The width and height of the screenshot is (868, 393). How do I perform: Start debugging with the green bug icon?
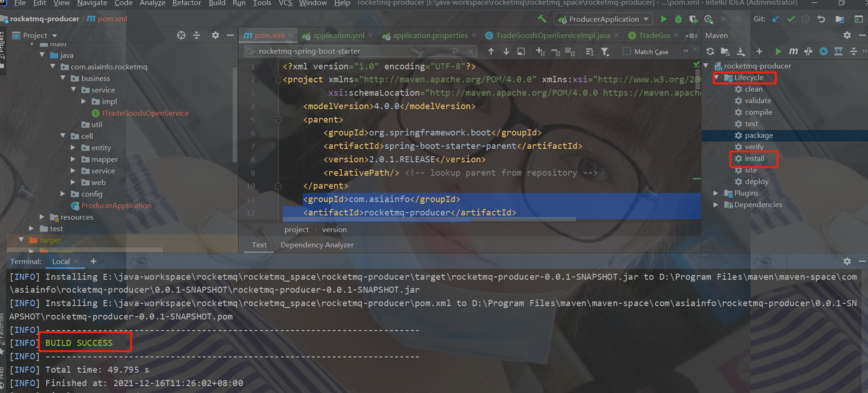click(678, 19)
